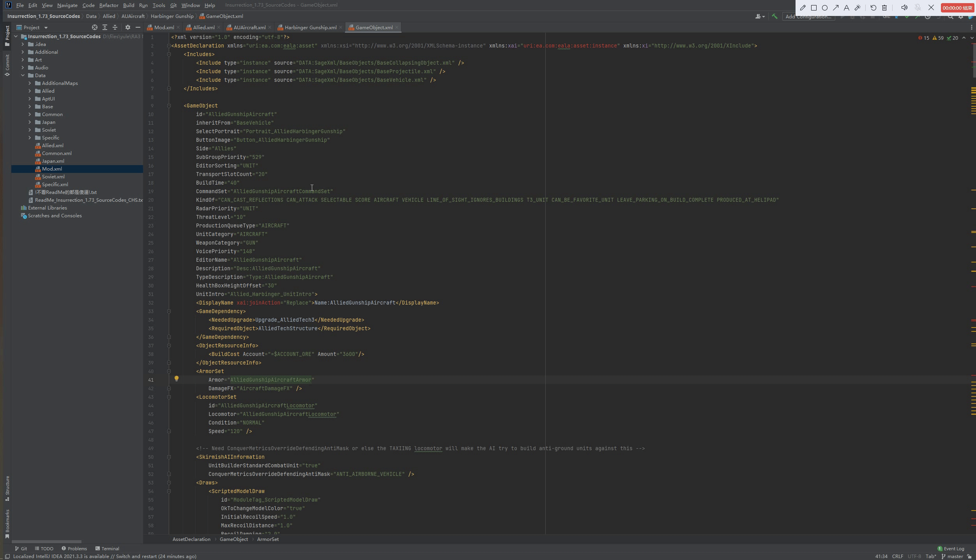The image size is (976, 560).
Task: Select the arrow annotation tool
Action: coord(836,8)
